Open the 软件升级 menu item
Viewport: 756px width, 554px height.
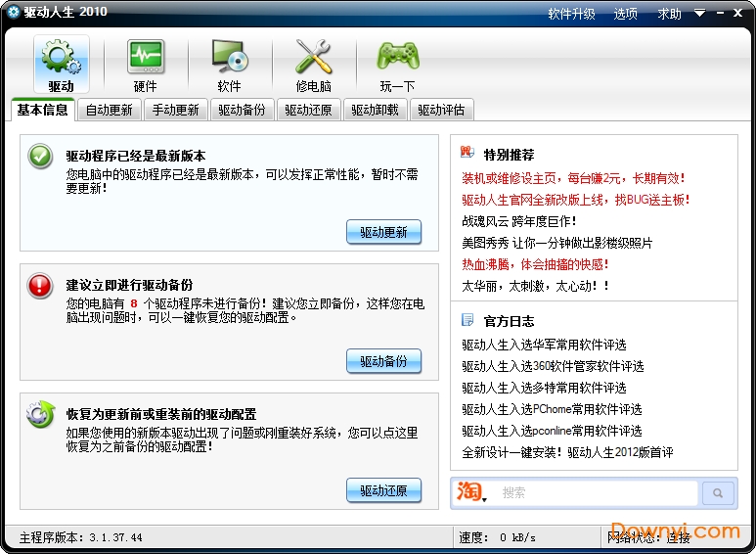click(571, 14)
